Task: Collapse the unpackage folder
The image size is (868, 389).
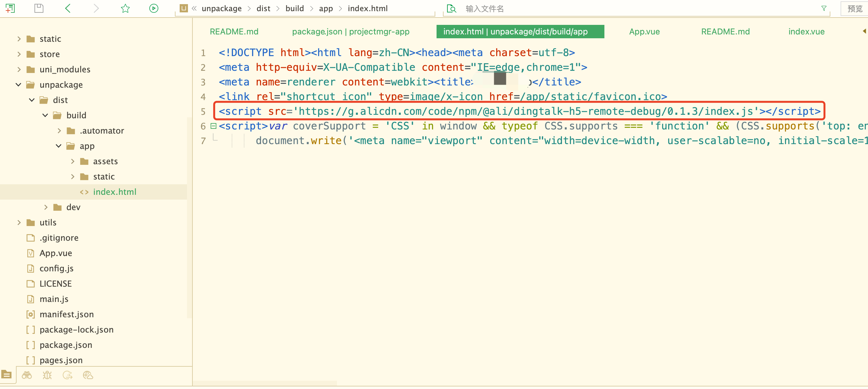Action: (x=19, y=84)
